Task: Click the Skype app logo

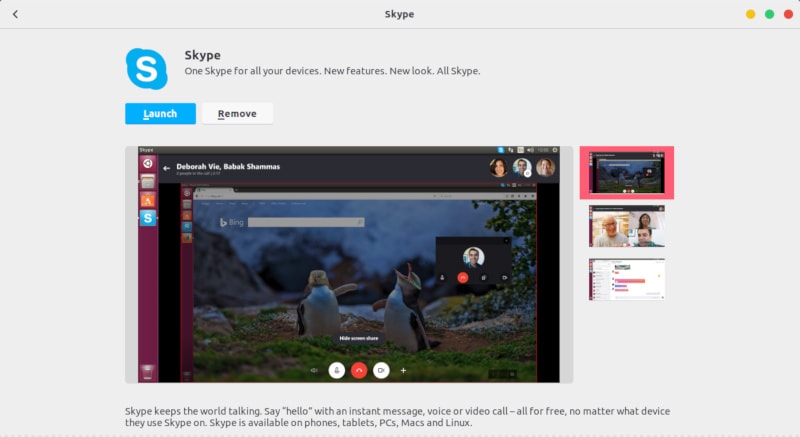Action: [146, 69]
